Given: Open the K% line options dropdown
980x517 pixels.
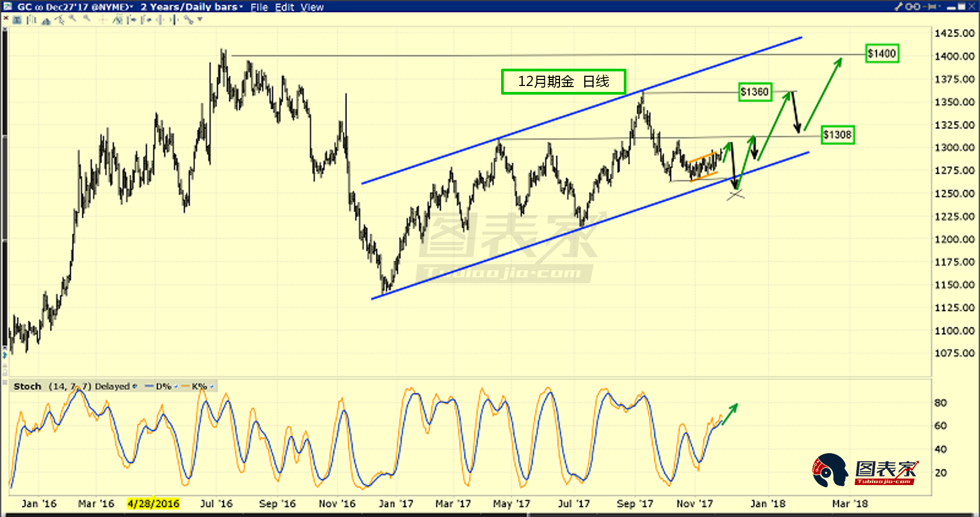Looking at the screenshot, I should pyautogui.click(x=212, y=386).
